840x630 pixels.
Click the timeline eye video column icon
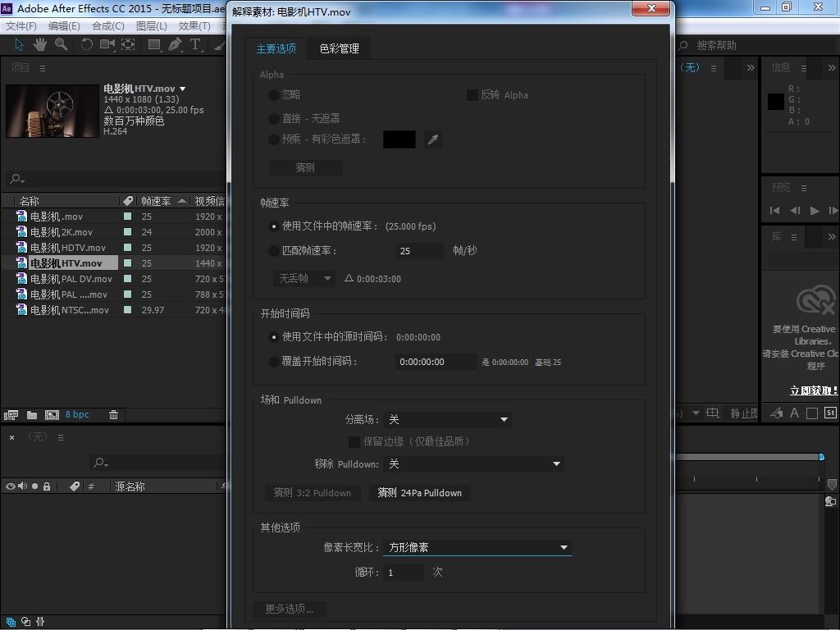10,486
